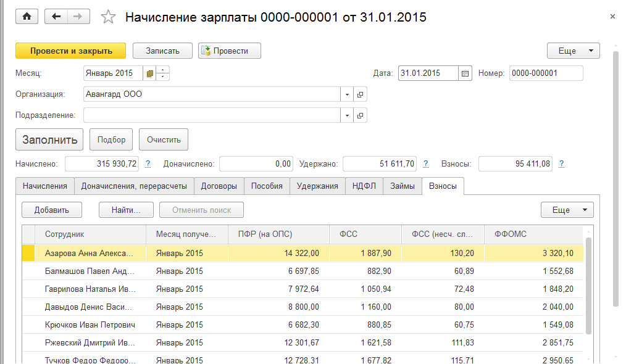Open Подразделение form icon
Image resolution: width=626 pixels, height=364 pixels.
click(x=361, y=115)
